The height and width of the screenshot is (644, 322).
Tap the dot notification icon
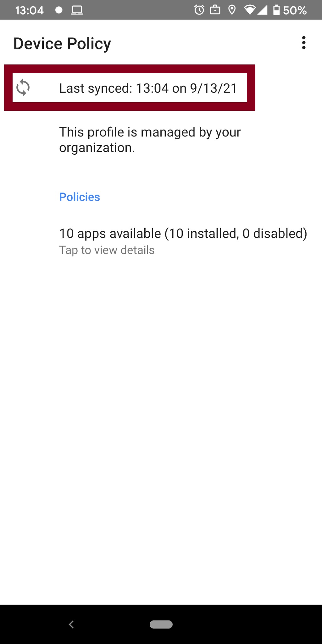click(x=59, y=10)
